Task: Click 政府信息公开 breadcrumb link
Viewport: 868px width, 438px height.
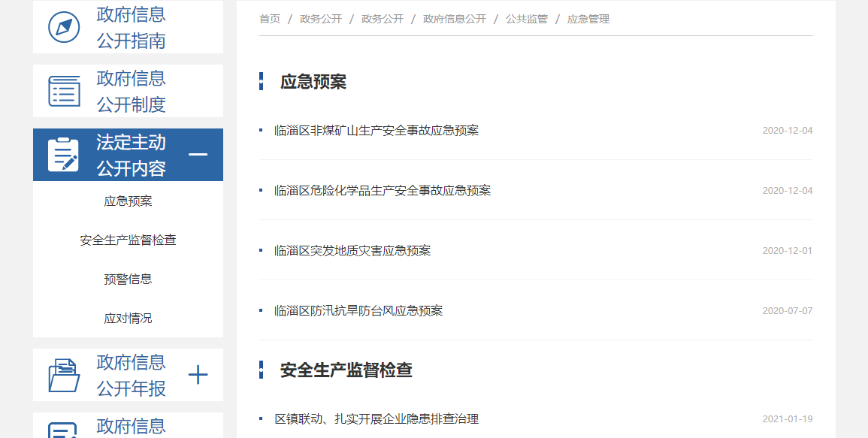Action: click(455, 19)
